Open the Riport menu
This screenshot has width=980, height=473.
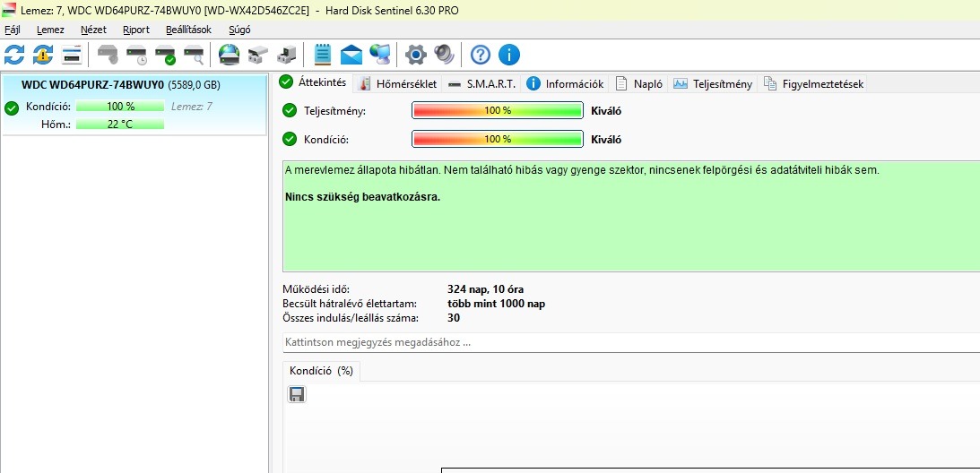[x=136, y=30]
